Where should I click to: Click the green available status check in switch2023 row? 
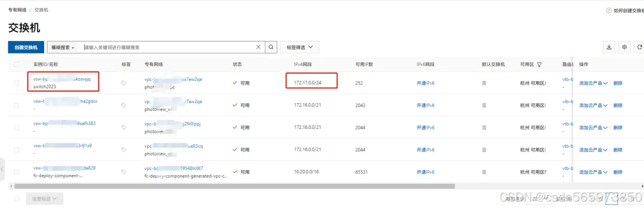235,83
